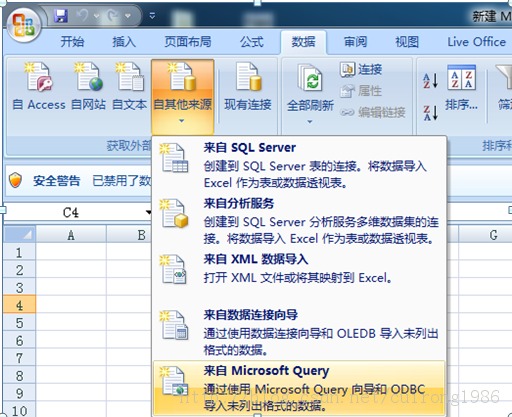Open the Live Office ribbon tab
512x417 pixels.
click(476, 42)
